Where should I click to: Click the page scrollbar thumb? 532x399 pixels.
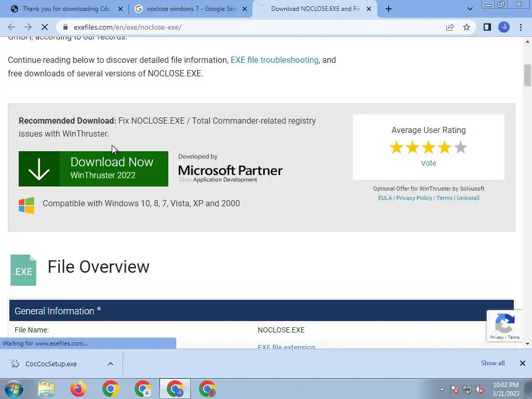(527, 75)
